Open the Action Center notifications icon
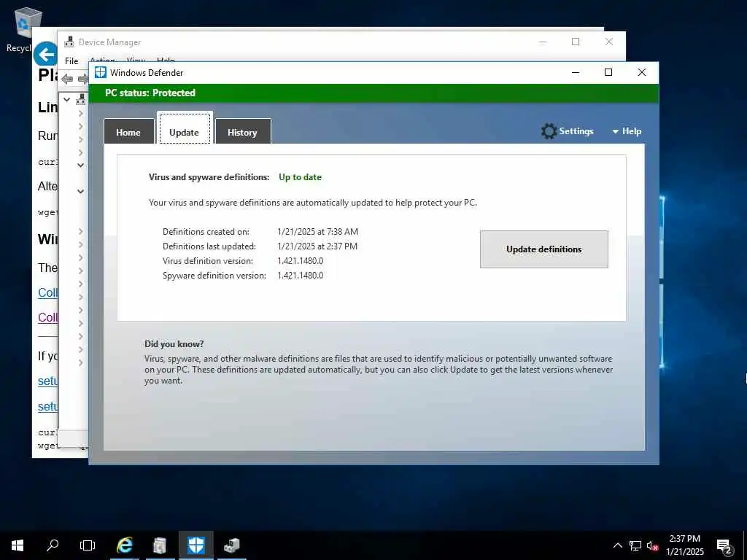747x560 pixels. pyautogui.click(x=724, y=545)
